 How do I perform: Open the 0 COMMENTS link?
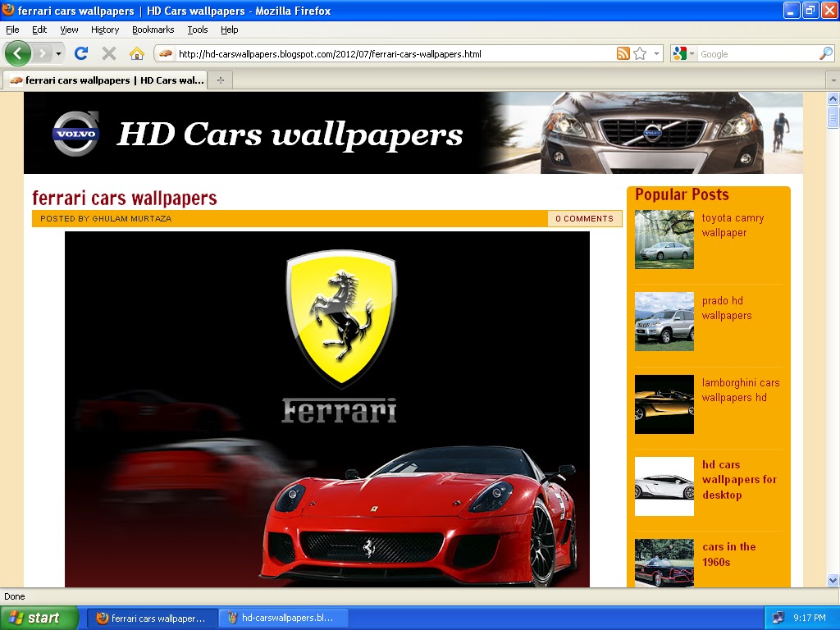tap(584, 218)
